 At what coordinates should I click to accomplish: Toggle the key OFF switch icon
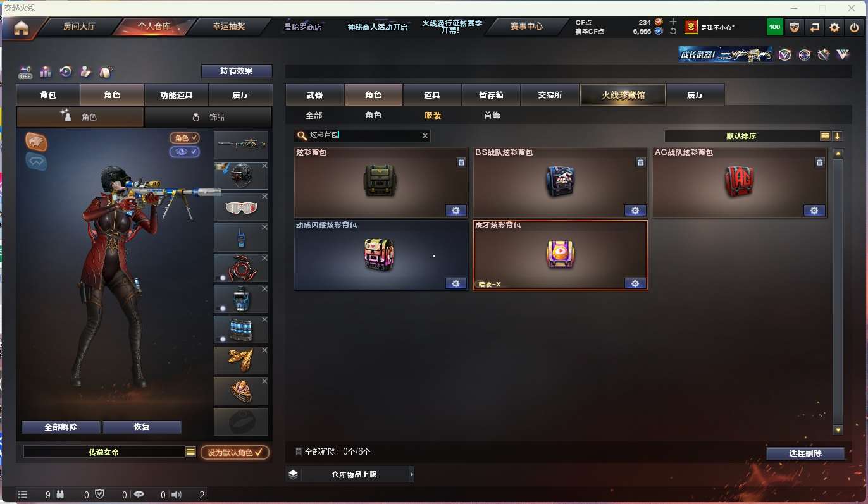tap(25, 72)
